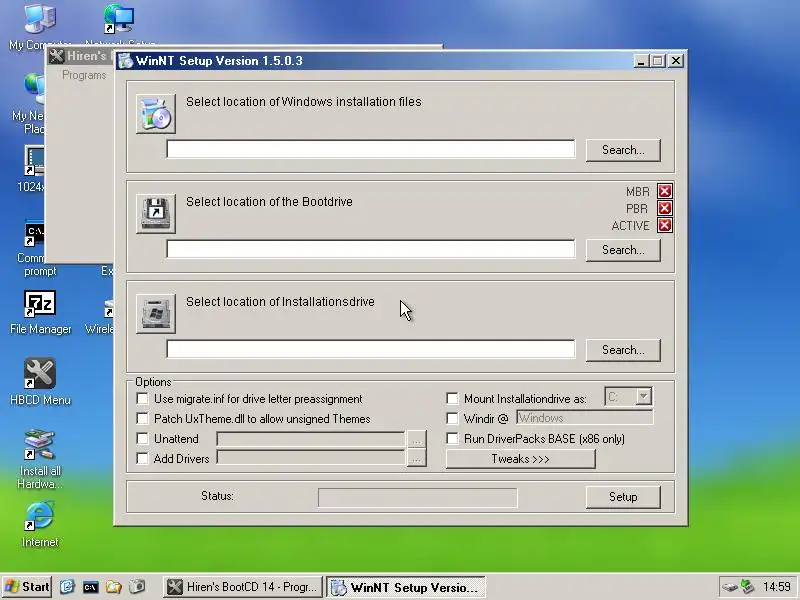Click the drive icon in system tray
This screenshot has height=600, width=800.
tap(730, 587)
